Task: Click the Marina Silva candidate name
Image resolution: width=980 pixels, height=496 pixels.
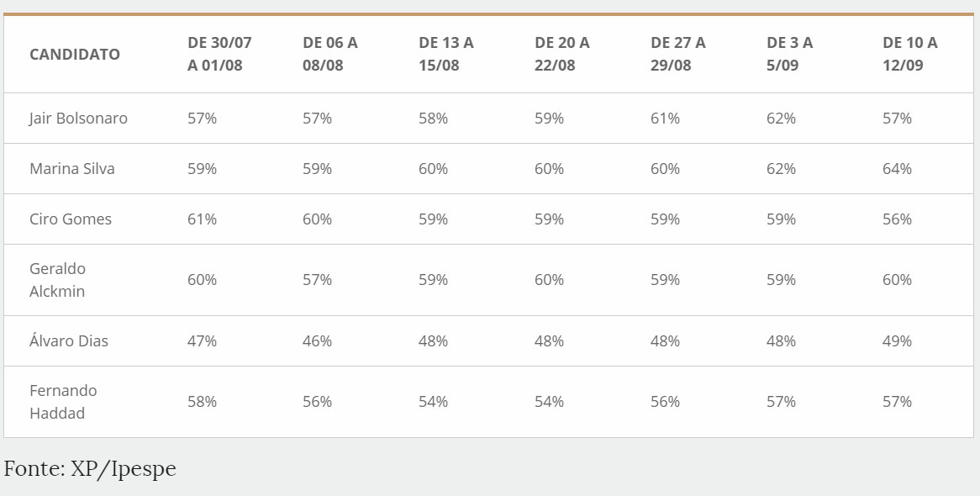Action: click(x=72, y=169)
